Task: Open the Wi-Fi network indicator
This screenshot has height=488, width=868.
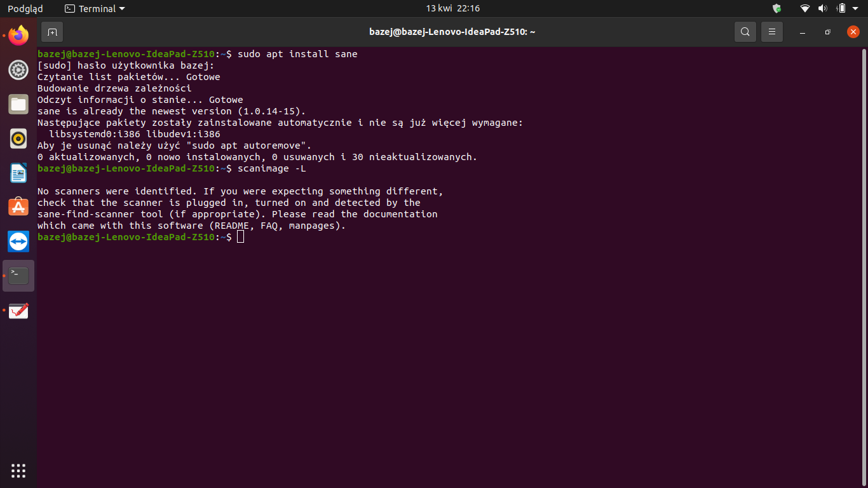Action: (x=805, y=8)
